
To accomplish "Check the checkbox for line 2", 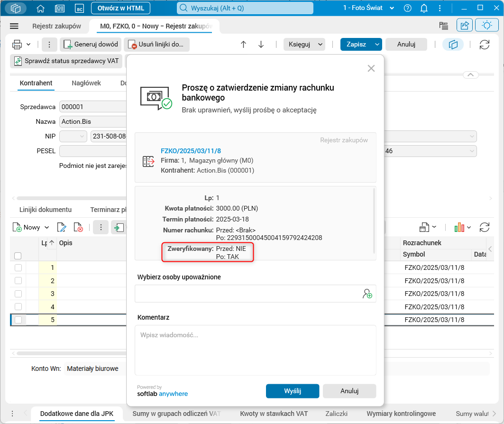I will point(18,281).
